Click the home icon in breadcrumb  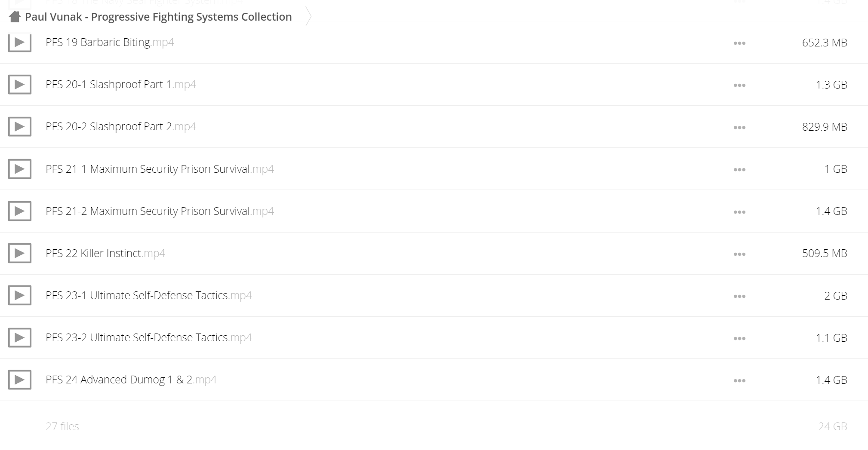click(x=15, y=17)
